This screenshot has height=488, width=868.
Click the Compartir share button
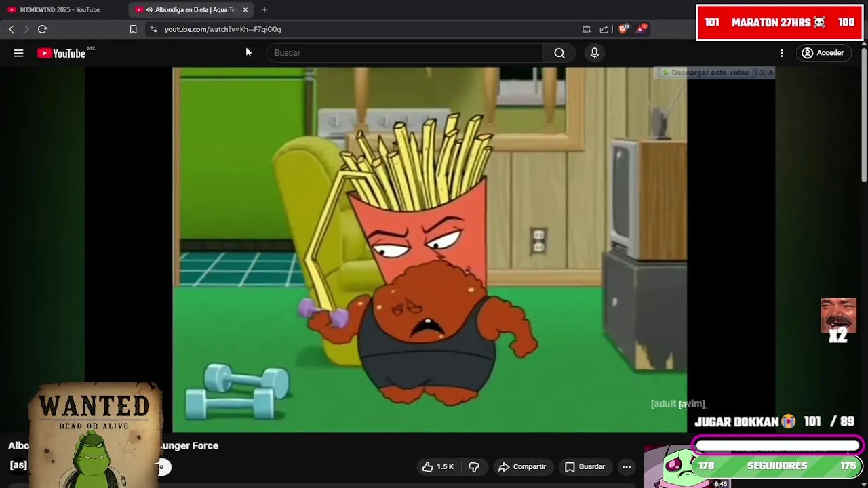522,466
